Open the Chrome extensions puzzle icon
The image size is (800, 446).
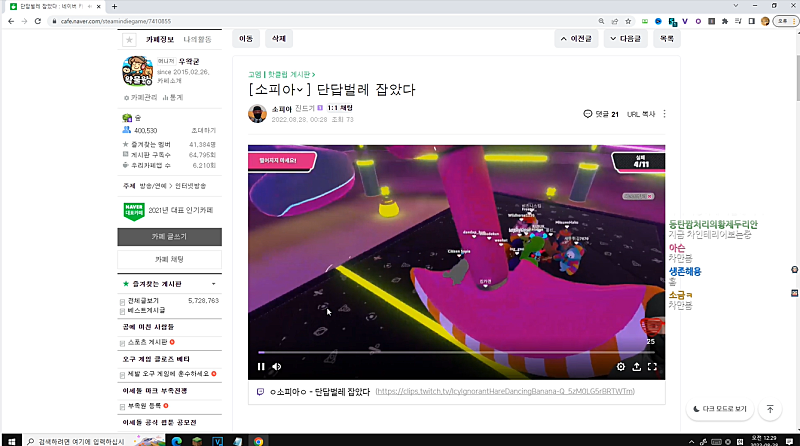724,21
